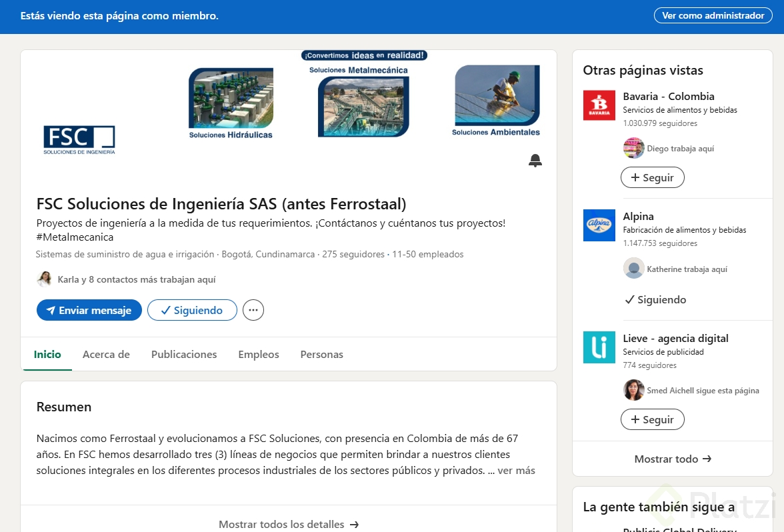Click Karla y 8 contactos más trabajan aquí
Screen dimensions: 784x532
(137, 279)
